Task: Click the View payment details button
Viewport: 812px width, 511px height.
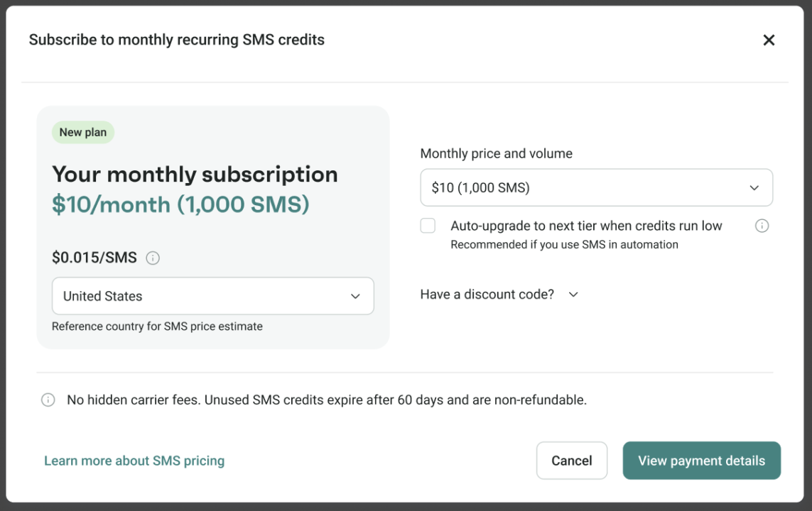Action: 701,461
